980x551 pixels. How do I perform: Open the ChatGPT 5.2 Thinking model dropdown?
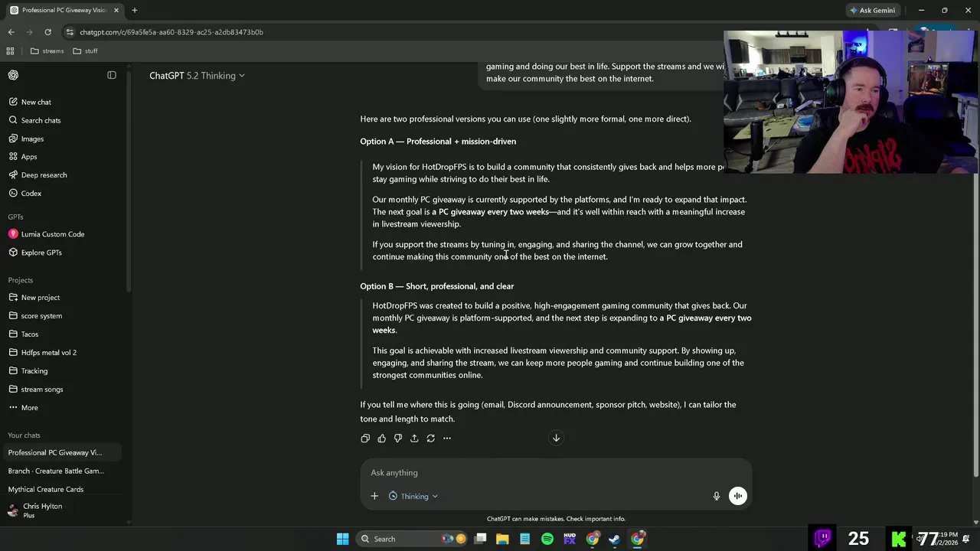(197, 76)
